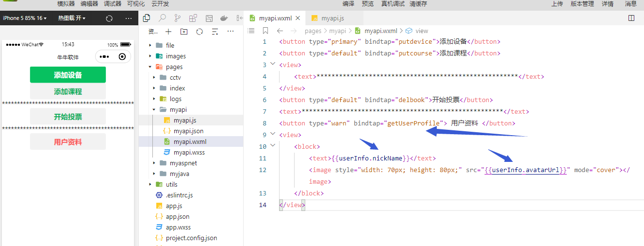Refresh the simulator with the reload icon
Viewport: 644px width, 246px height.
(109, 18)
